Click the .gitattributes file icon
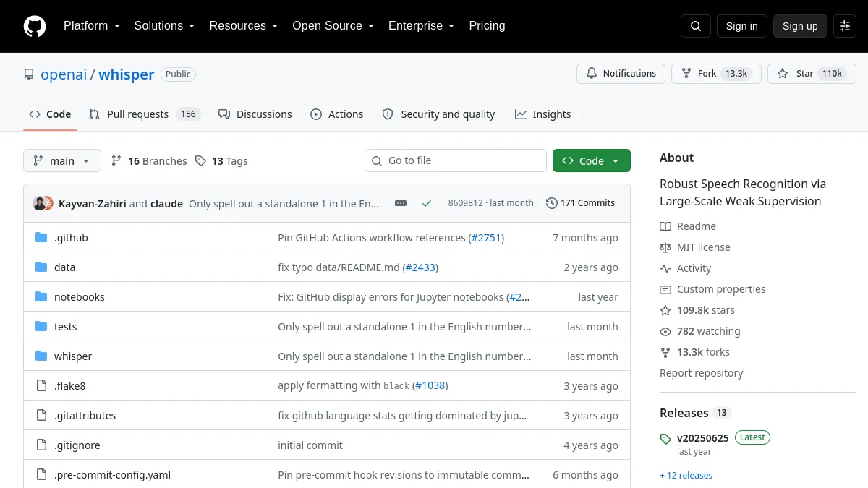The image size is (868, 488). [x=41, y=416]
